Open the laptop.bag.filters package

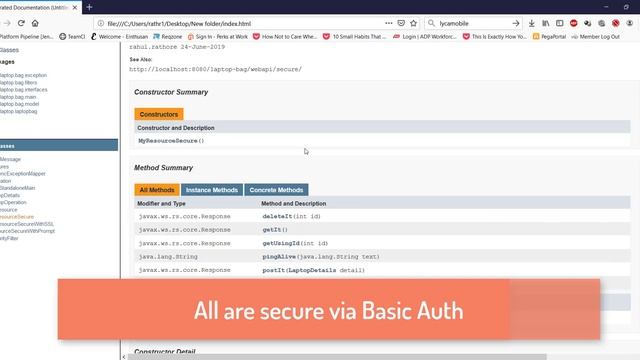click(18, 82)
